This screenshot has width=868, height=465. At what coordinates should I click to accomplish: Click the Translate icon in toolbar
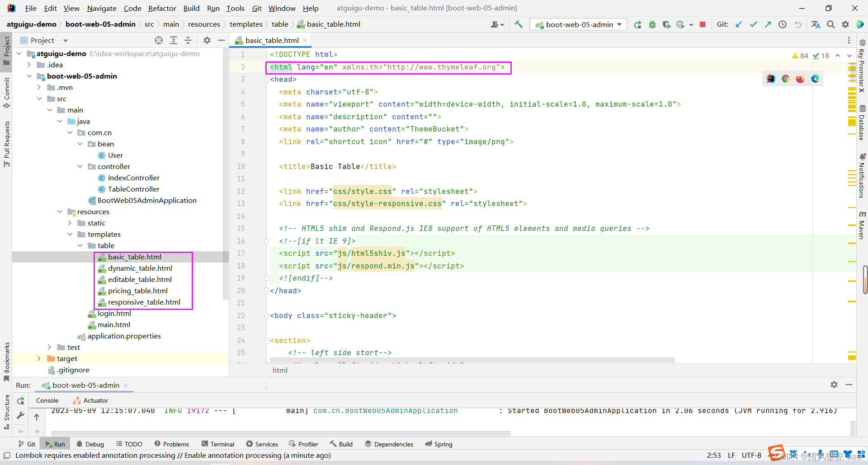[816, 24]
